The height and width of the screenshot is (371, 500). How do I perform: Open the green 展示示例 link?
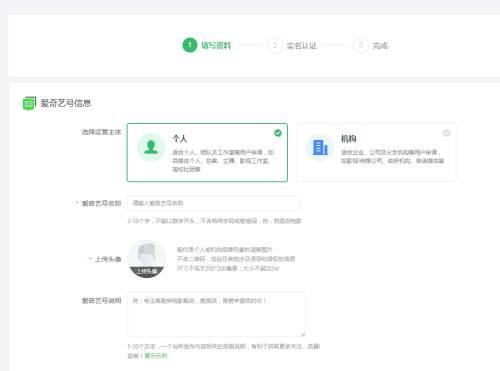[156, 356]
